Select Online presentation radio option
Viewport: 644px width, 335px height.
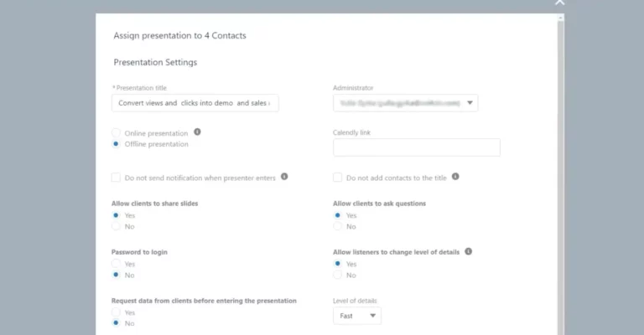[116, 133]
